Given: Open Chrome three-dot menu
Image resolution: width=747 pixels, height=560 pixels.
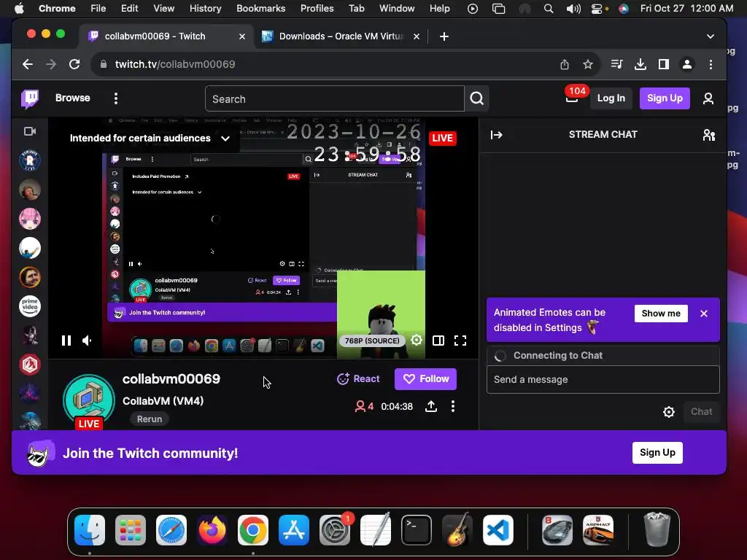Looking at the screenshot, I should tap(711, 64).
